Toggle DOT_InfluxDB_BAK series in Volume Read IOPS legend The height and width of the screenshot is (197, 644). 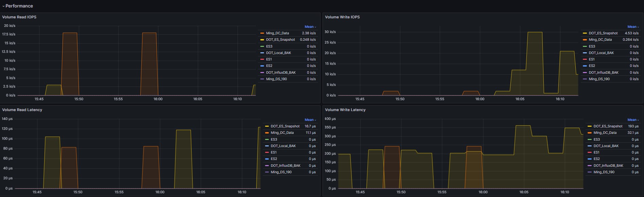(281, 73)
